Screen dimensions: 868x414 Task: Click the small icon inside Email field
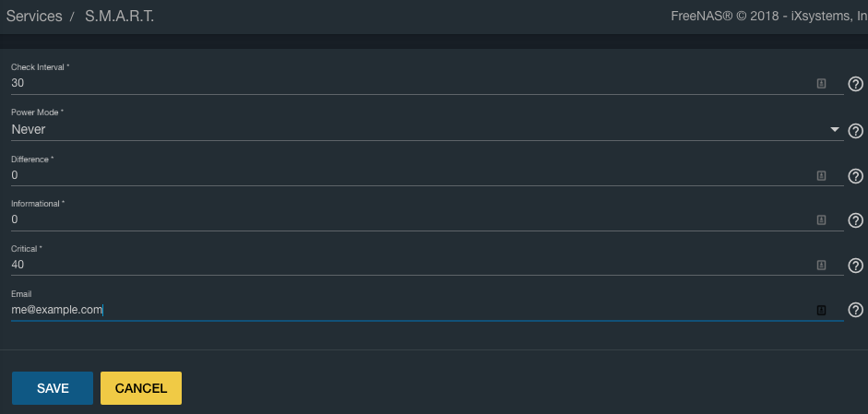tap(821, 311)
